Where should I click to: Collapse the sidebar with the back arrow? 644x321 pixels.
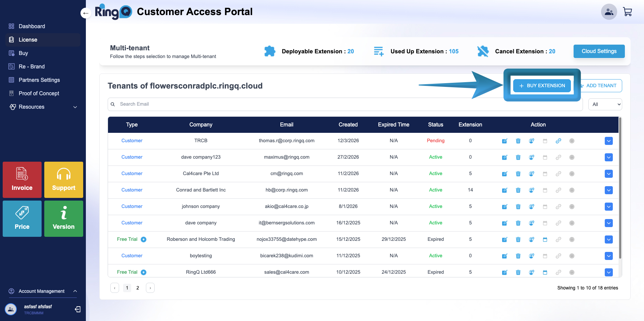click(86, 13)
